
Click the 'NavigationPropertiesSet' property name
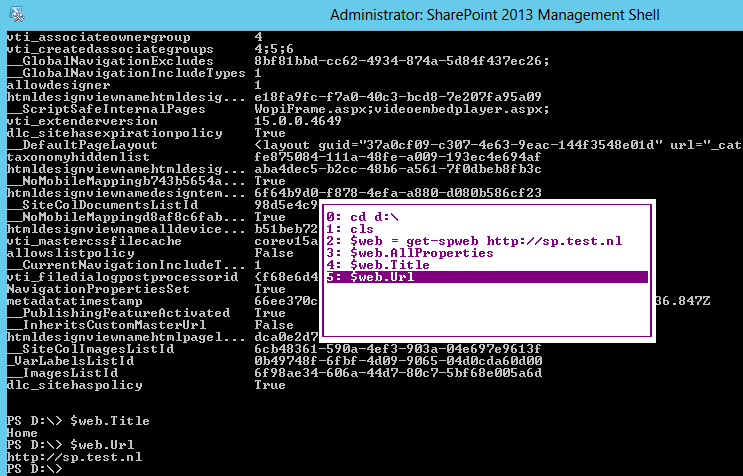click(98, 289)
